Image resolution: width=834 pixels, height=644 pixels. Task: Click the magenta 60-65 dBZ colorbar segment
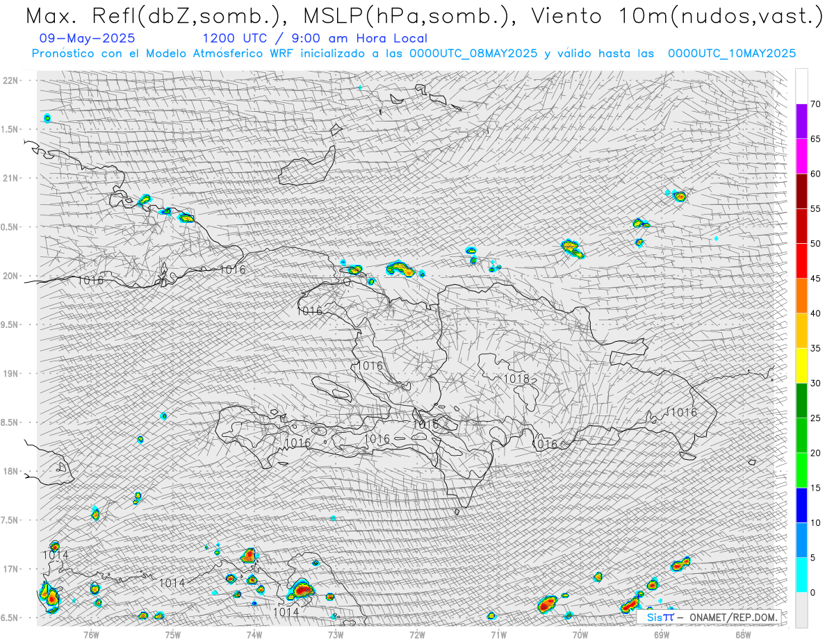point(801,156)
